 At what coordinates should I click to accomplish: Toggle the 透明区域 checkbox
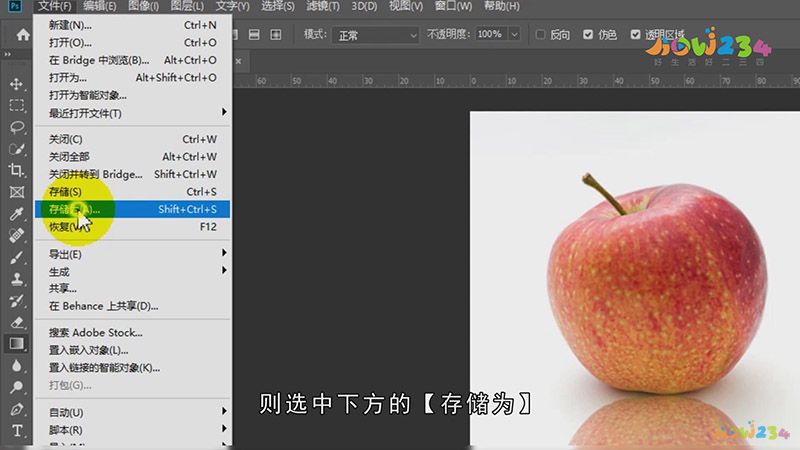pos(635,35)
